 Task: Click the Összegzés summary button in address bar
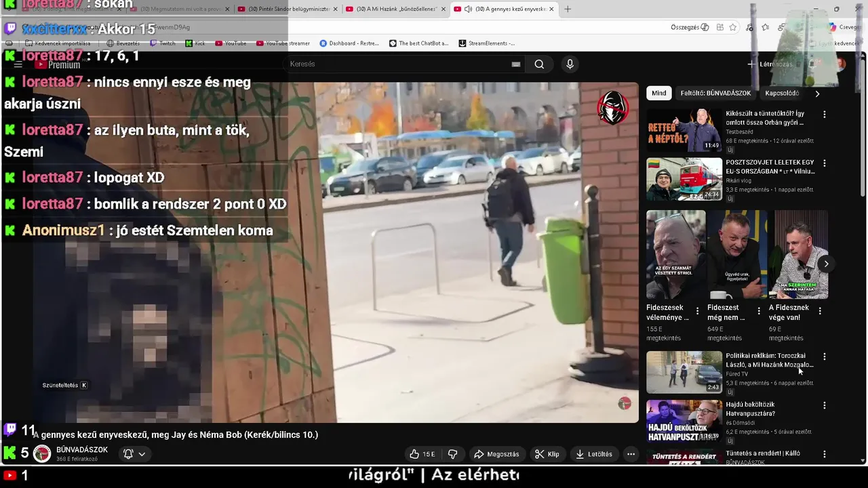[x=690, y=27]
